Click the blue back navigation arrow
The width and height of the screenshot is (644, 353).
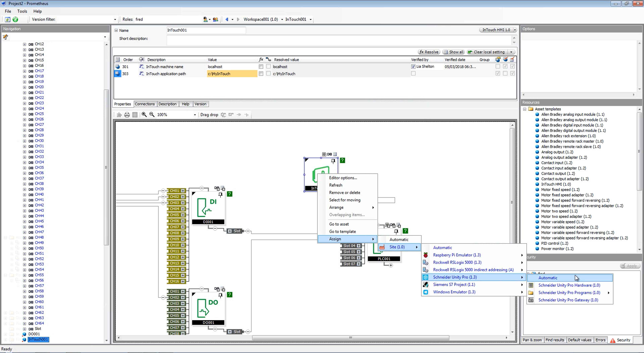227,19
